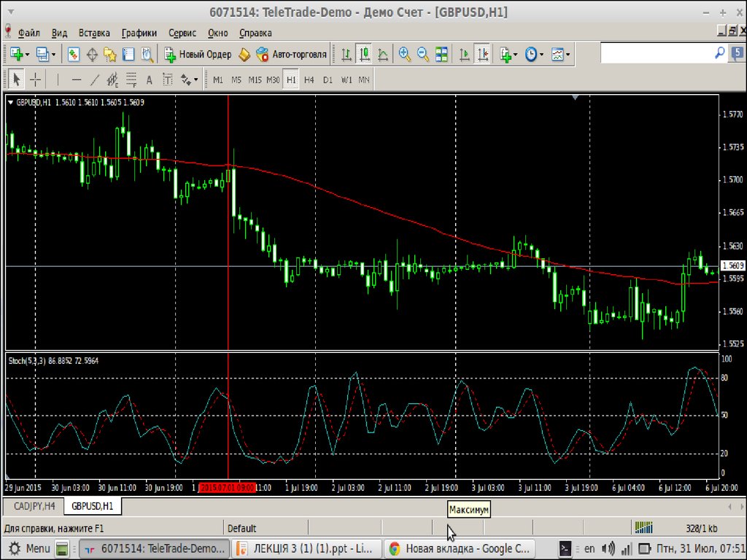The image size is (747, 560).
Task: Expand the Templates dropdown arrow
Action: click(x=568, y=55)
